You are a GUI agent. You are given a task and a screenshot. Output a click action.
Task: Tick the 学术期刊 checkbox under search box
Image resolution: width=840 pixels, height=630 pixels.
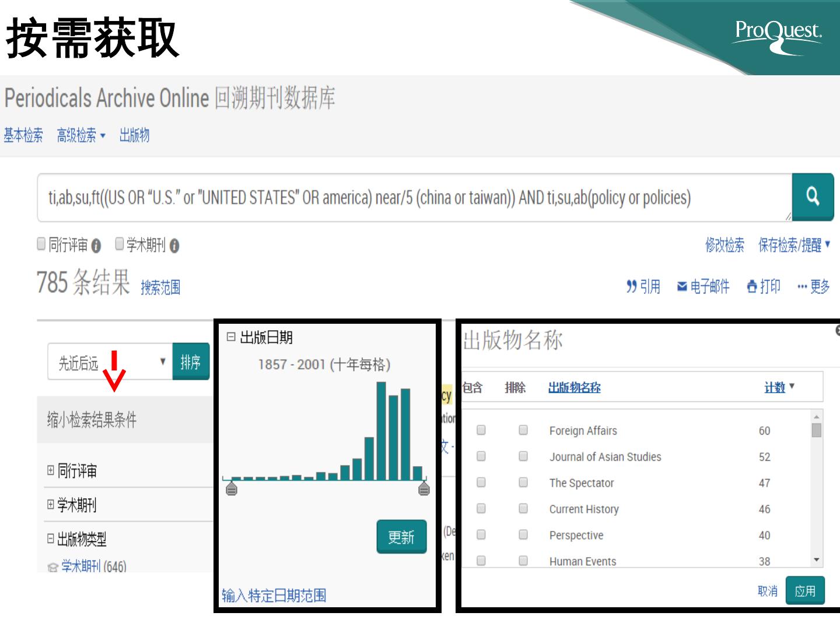point(120,243)
